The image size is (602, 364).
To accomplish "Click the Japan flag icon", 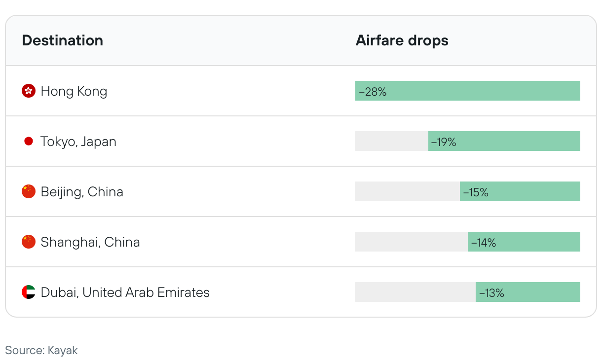I will pos(29,142).
